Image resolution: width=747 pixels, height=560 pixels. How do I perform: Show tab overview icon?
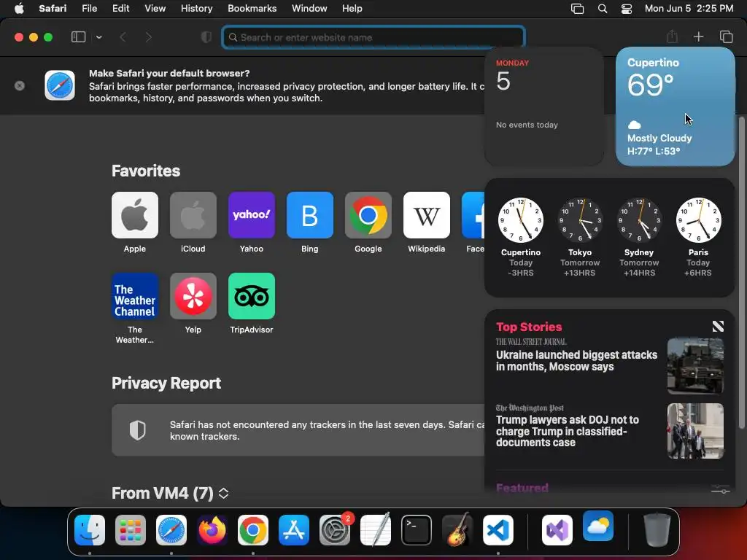coord(726,36)
